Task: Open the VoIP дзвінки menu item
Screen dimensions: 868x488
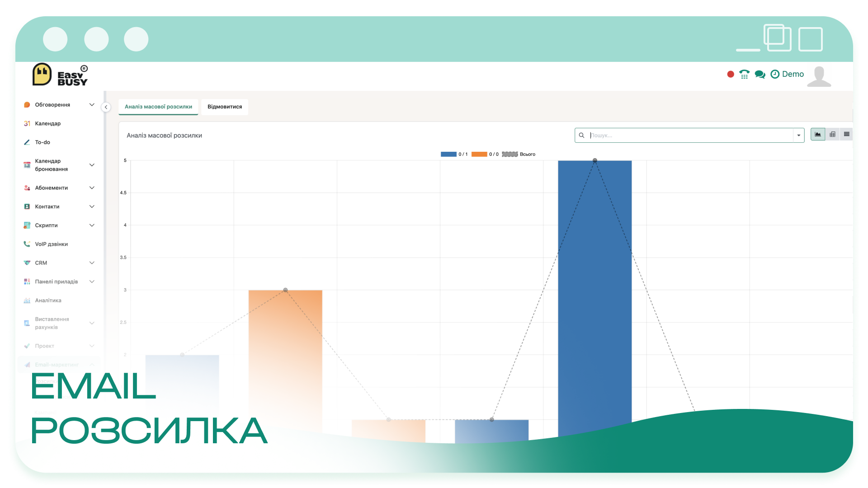Action: [52, 244]
